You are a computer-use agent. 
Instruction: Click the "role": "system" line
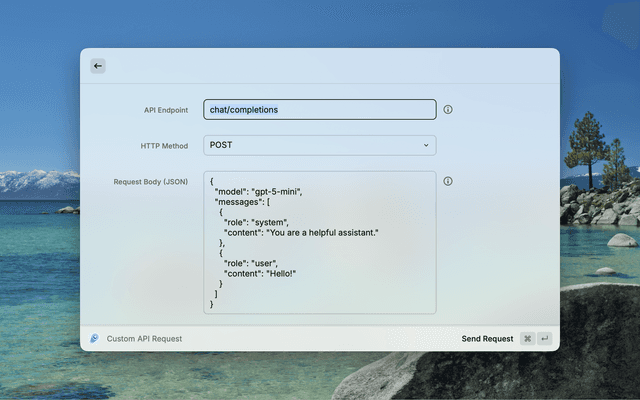pyautogui.click(x=256, y=222)
